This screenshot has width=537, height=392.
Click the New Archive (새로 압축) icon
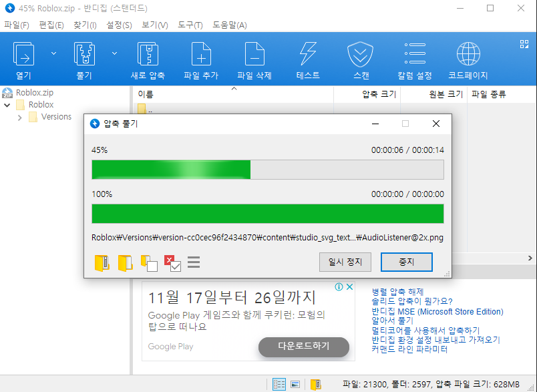148,53
